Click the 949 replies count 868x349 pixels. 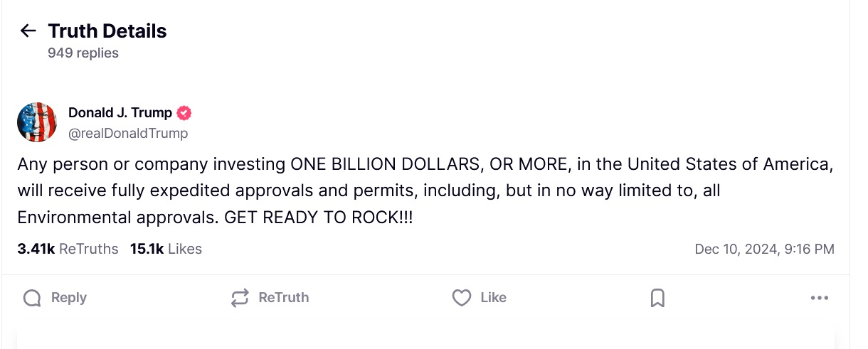click(x=83, y=53)
